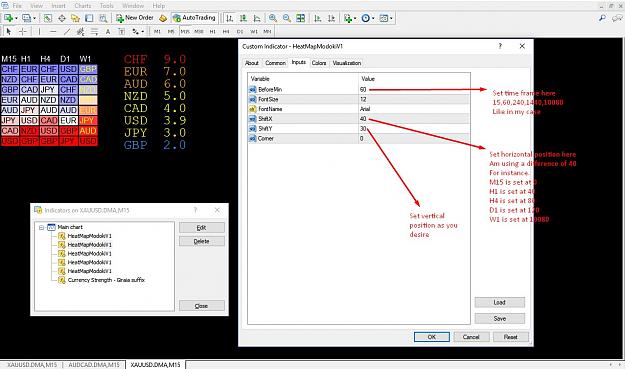The image size is (625, 369).
Task: Expand the Periods dropdown arrow
Action: [373, 18]
